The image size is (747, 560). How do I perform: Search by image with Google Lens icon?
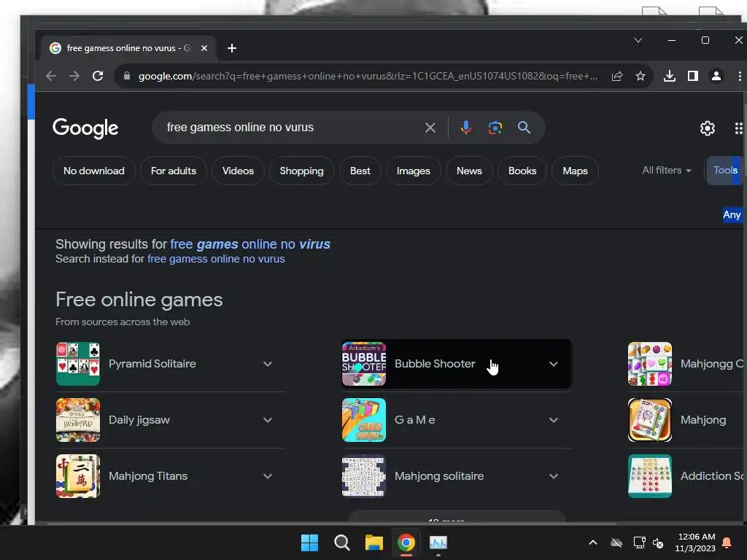point(495,128)
